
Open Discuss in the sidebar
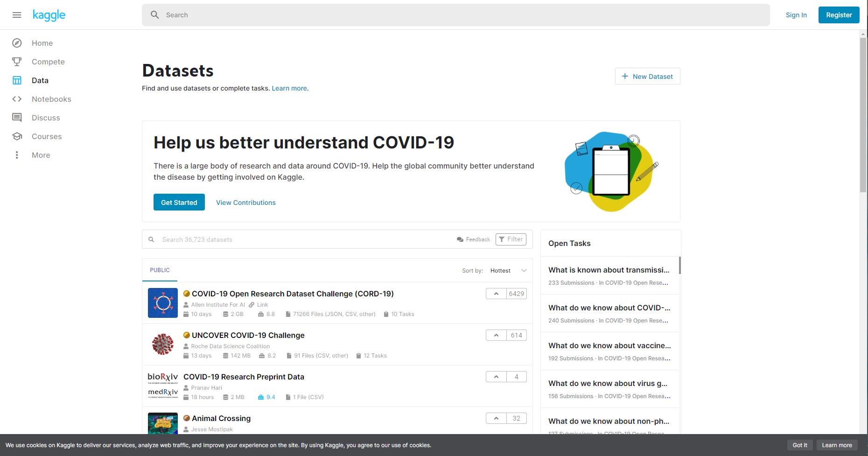click(x=46, y=118)
